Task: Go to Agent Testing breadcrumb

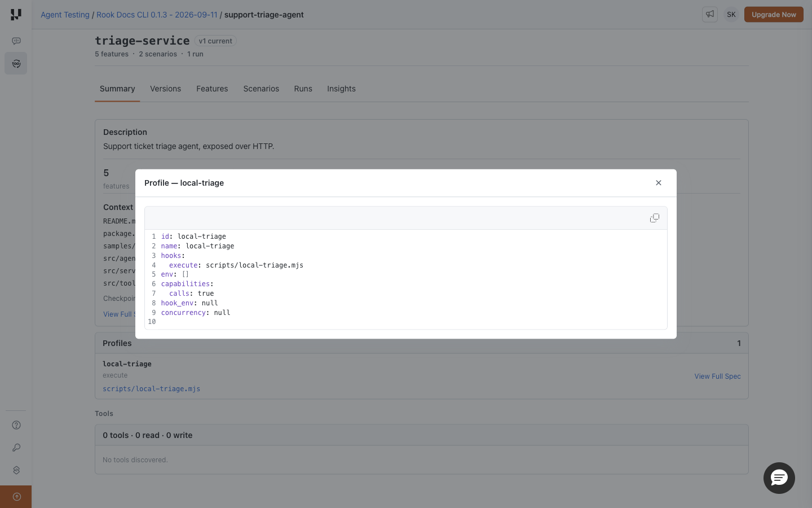Action: pos(65,15)
